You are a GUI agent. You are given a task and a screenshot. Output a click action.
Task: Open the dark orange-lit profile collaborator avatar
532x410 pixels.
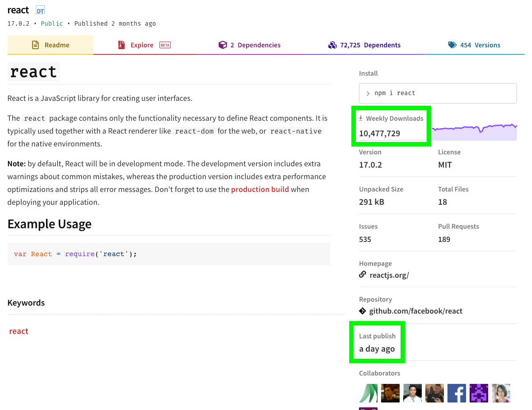click(x=390, y=393)
